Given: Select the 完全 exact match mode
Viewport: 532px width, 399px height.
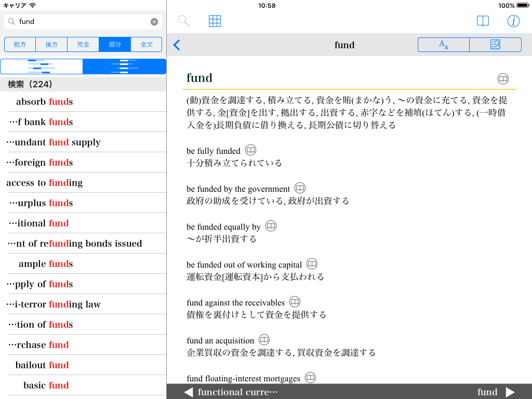Looking at the screenshot, I should tap(83, 45).
